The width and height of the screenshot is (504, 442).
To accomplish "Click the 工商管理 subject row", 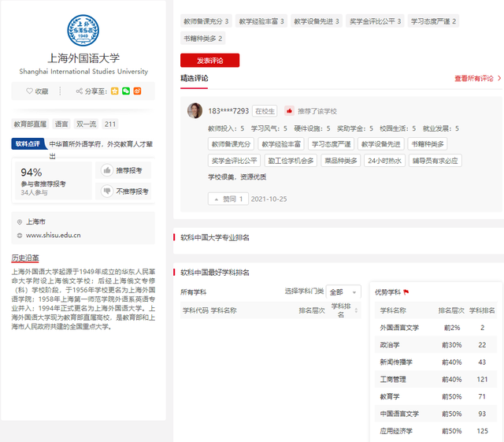I will point(435,379).
